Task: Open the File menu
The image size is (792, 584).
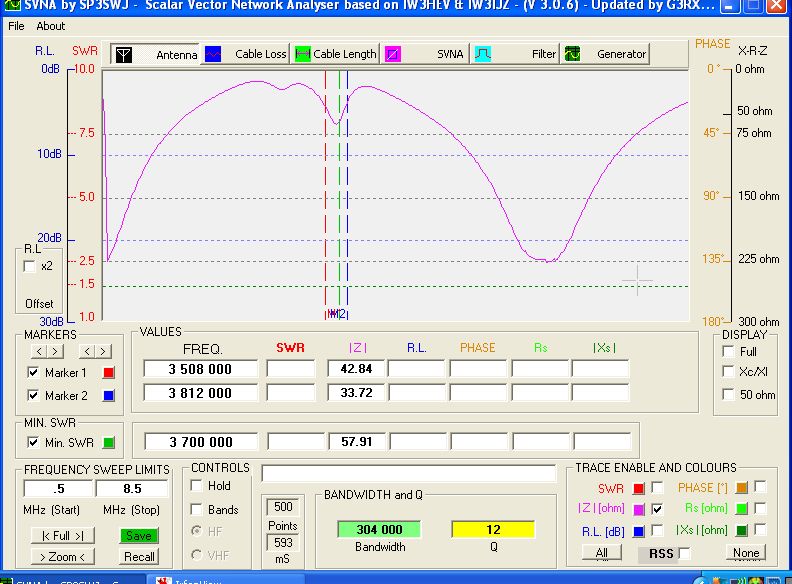Action: 16,26
